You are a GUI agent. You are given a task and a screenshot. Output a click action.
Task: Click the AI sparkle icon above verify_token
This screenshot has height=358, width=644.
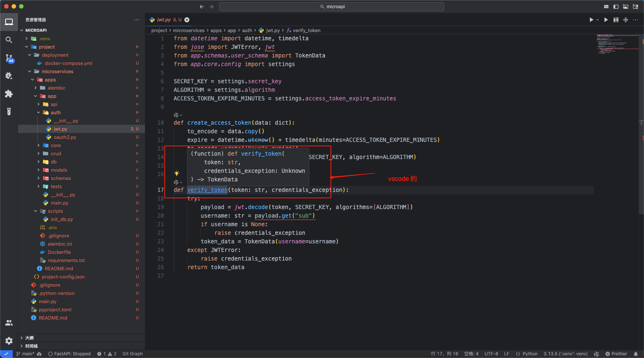(176, 182)
